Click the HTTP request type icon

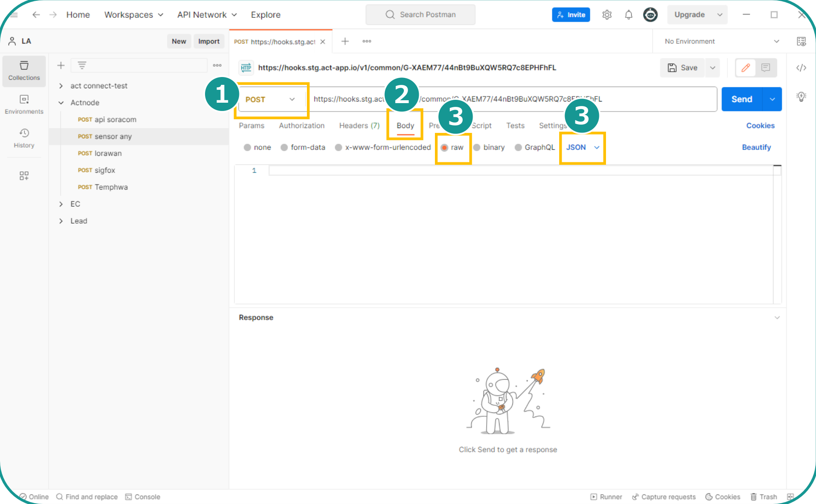(x=246, y=68)
